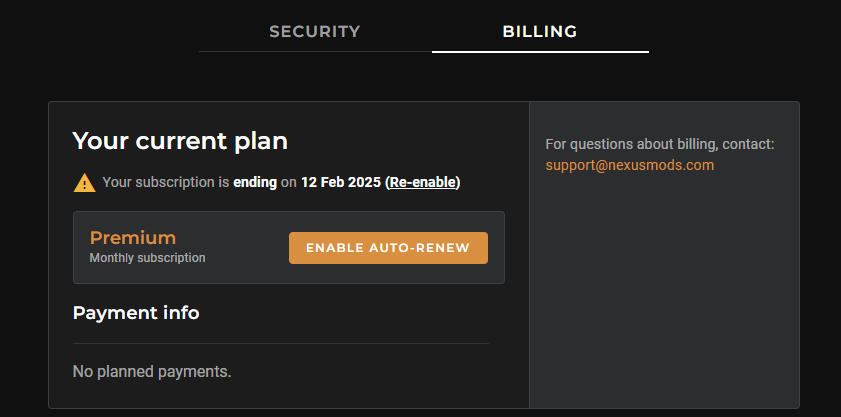Click the warning triangle icon
This screenshot has width=841, height=417.
pyautogui.click(x=84, y=182)
